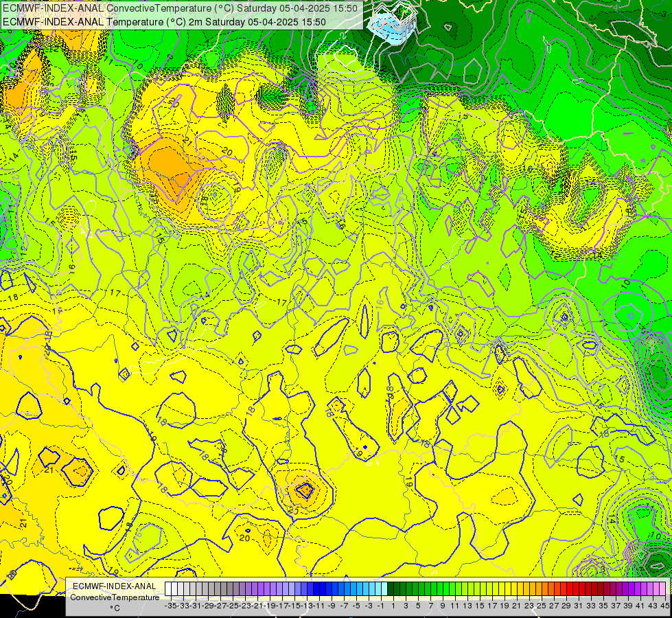Click the ConvectiveTemperature label in the legend

point(115,597)
